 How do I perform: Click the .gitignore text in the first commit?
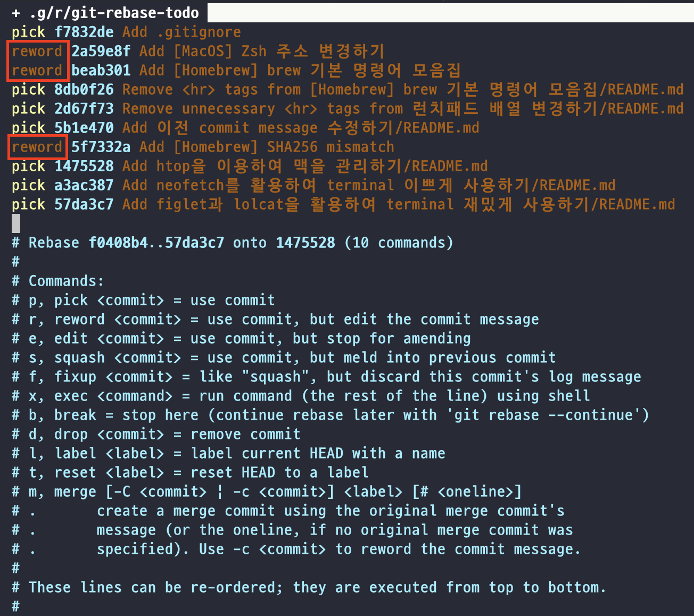click(x=199, y=32)
